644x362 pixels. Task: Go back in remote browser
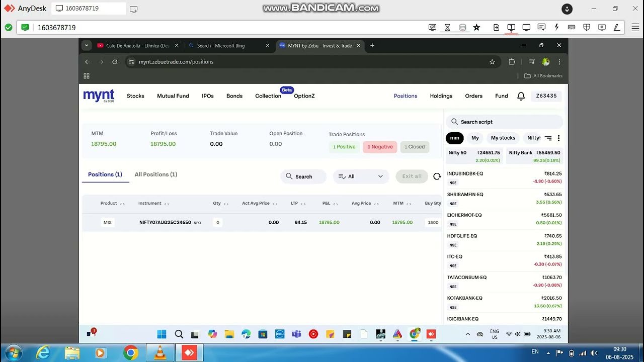pyautogui.click(x=88, y=62)
